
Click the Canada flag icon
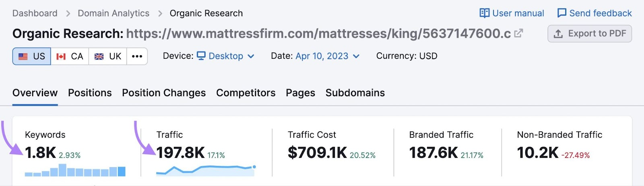coord(61,56)
